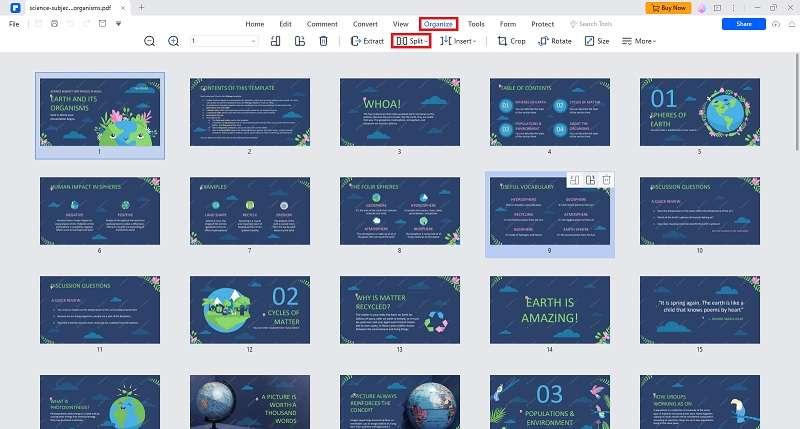This screenshot has width=800, height=429.
Task: Click the square page icon in quick access bar
Action: coord(103,24)
